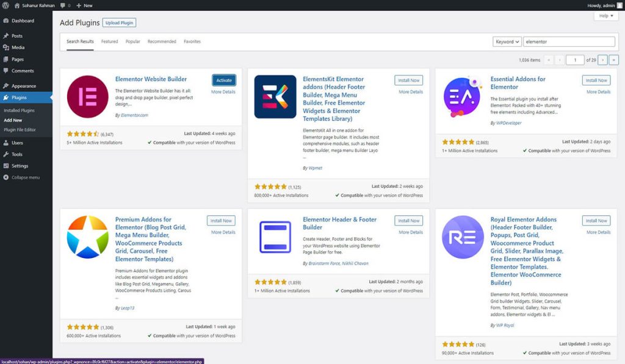Click the Elementor Header & Footer Builder logo
This screenshot has width=625, height=364.
(x=275, y=237)
